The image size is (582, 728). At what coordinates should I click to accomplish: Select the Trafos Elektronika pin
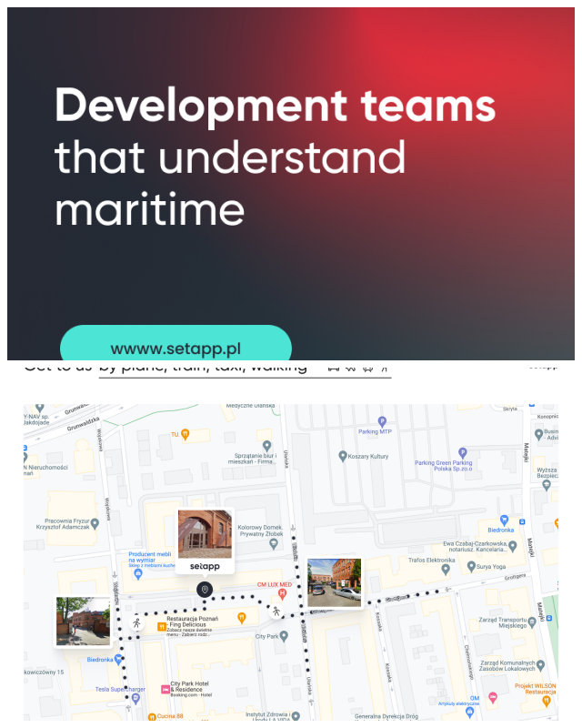446,570
